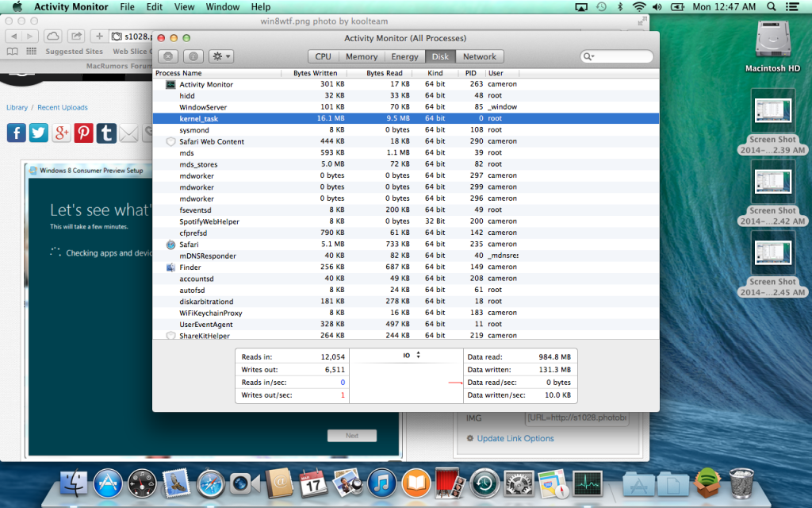Viewport: 812px width, 508px height.
Task: Click Safari's add bookmark plus button
Action: coord(99,37)
